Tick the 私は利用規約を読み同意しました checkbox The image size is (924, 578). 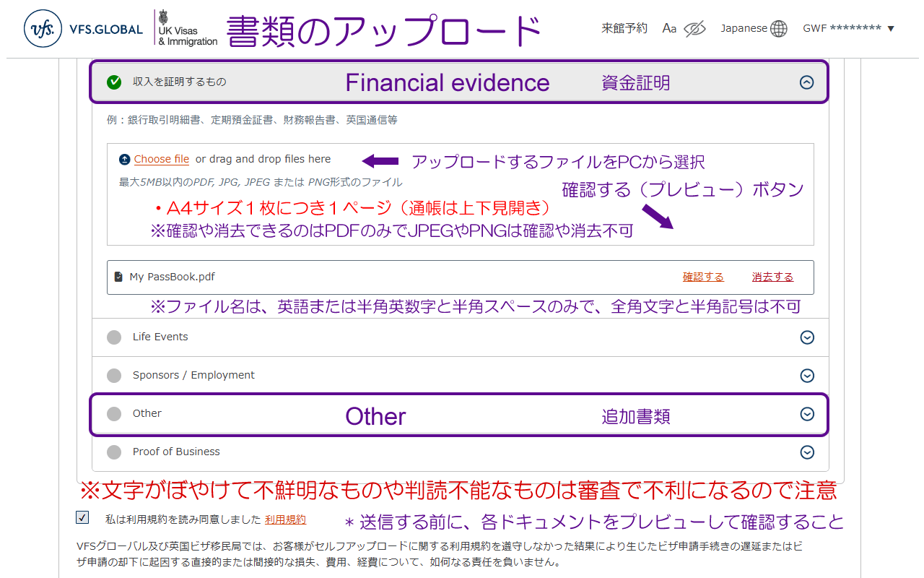click(82, 517)
